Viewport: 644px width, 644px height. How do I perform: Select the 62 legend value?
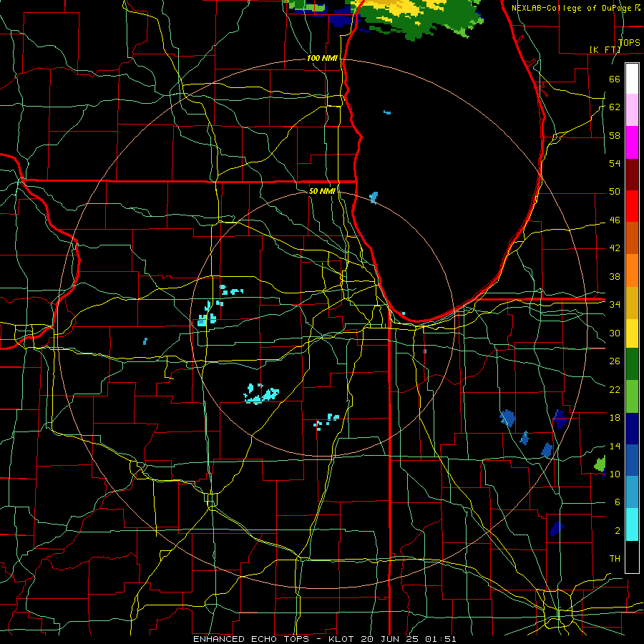615,107
